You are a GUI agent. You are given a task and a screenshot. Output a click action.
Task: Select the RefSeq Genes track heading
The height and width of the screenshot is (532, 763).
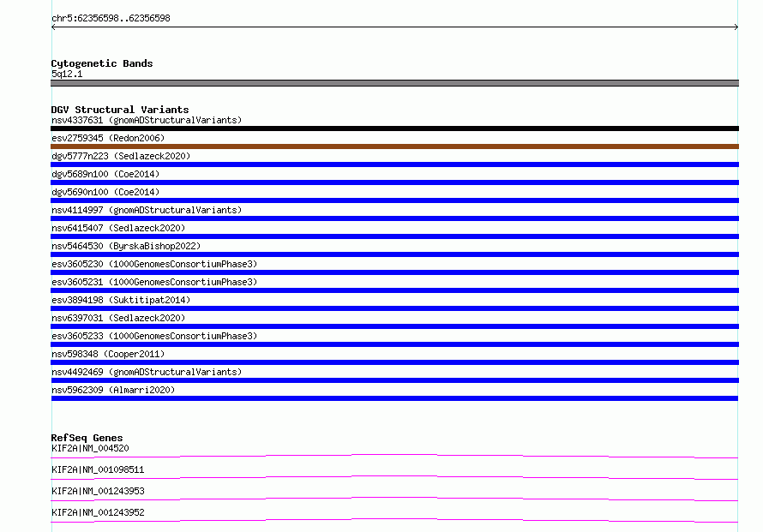click(x=87, y=438)
